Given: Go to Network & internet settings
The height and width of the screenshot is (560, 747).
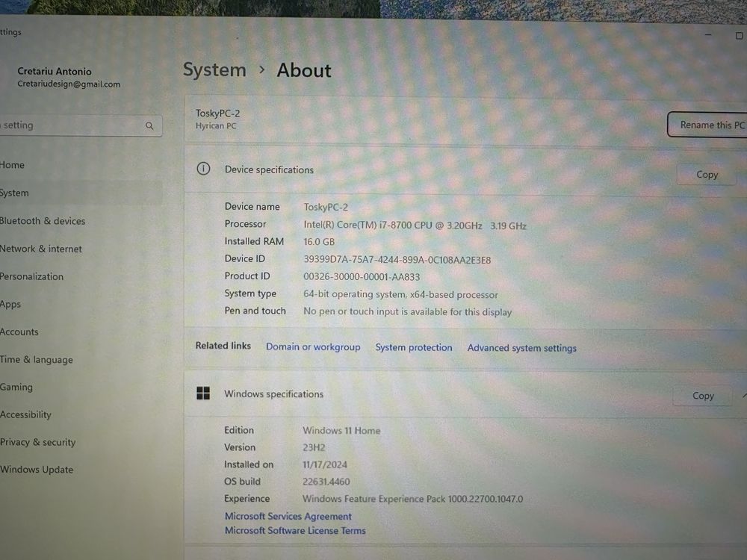Looking at the screenshot, I should coord(41,249).
